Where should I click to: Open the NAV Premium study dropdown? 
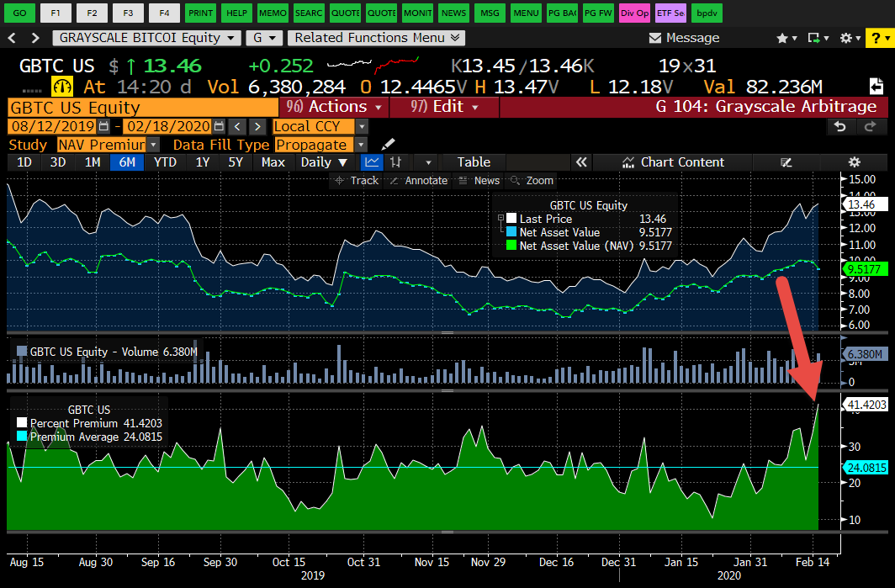(107, 145)
